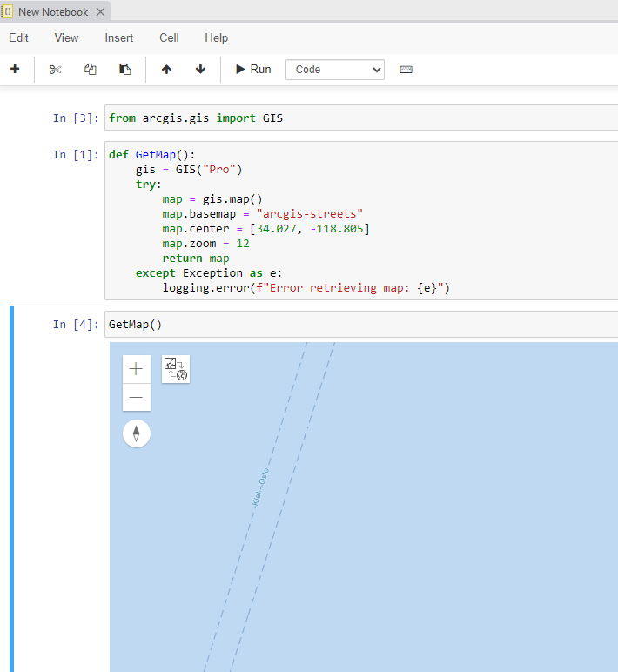Cut the selected cell with scissors icon
This screenshot has height=672, width=618.
(x=56, y=70)
